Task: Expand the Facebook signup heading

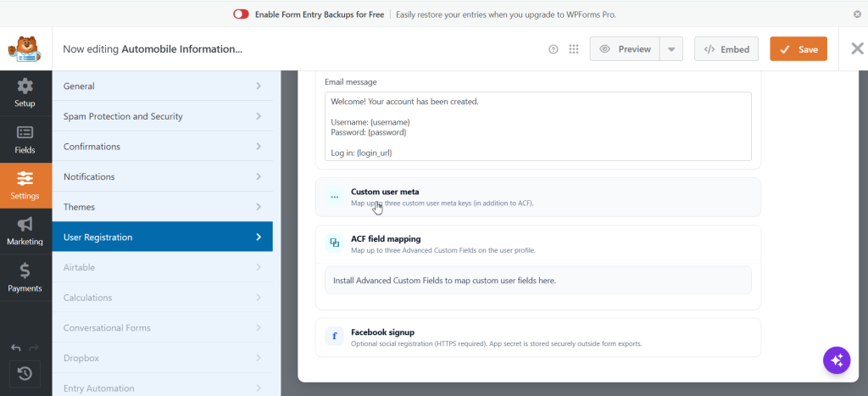Action: [x=382, y=332]
